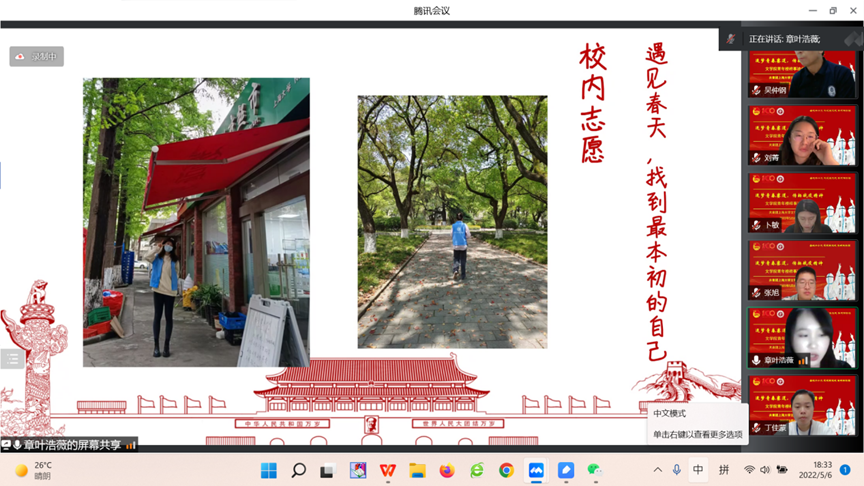Viewport: 864px width, 486px height.
Task: Open the clock showing 18:33
Action: point(821,470)
